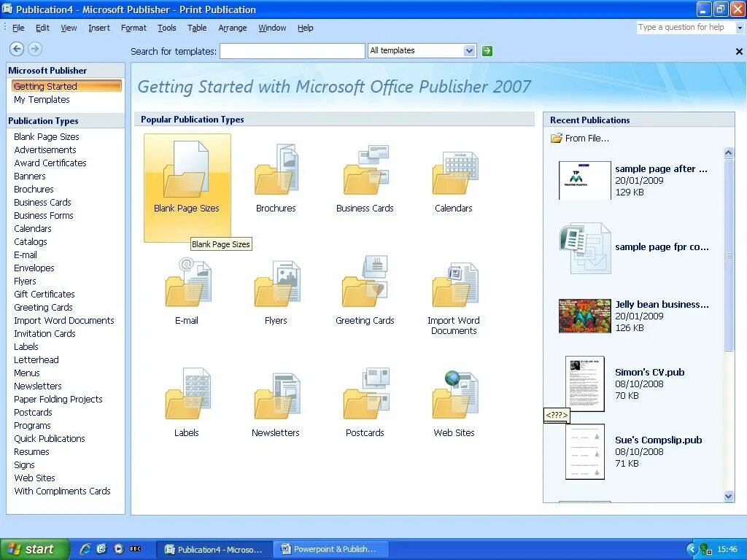Switch to Powerpoint & Publish taskbar window
This screenshot has width=747, height=560.
click(330, 549)
